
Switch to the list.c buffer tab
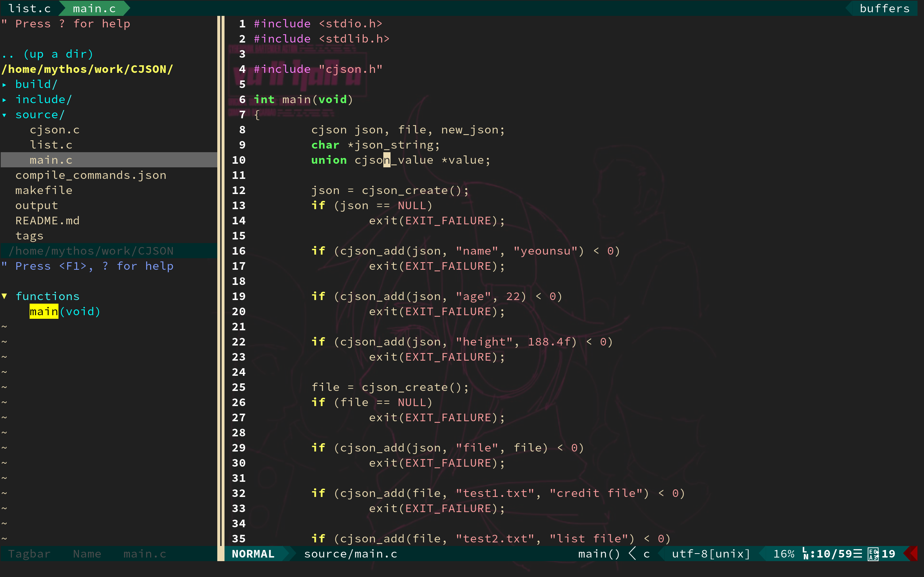(x=29, y=8)
